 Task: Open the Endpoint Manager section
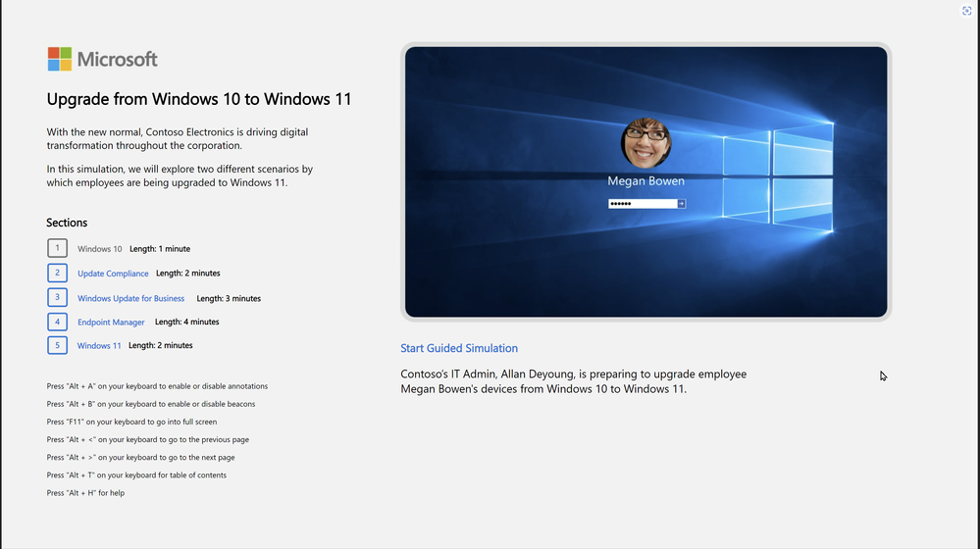point(111,323)
